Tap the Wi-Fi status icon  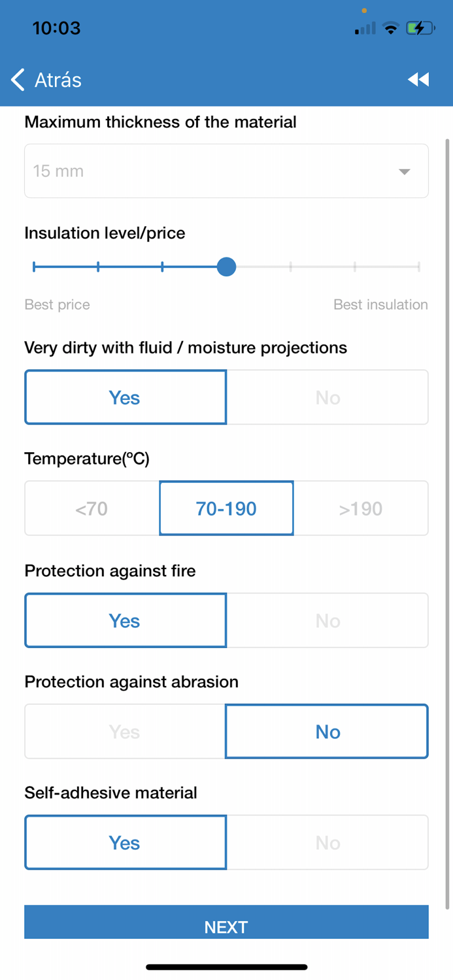[x=391, y=28]
